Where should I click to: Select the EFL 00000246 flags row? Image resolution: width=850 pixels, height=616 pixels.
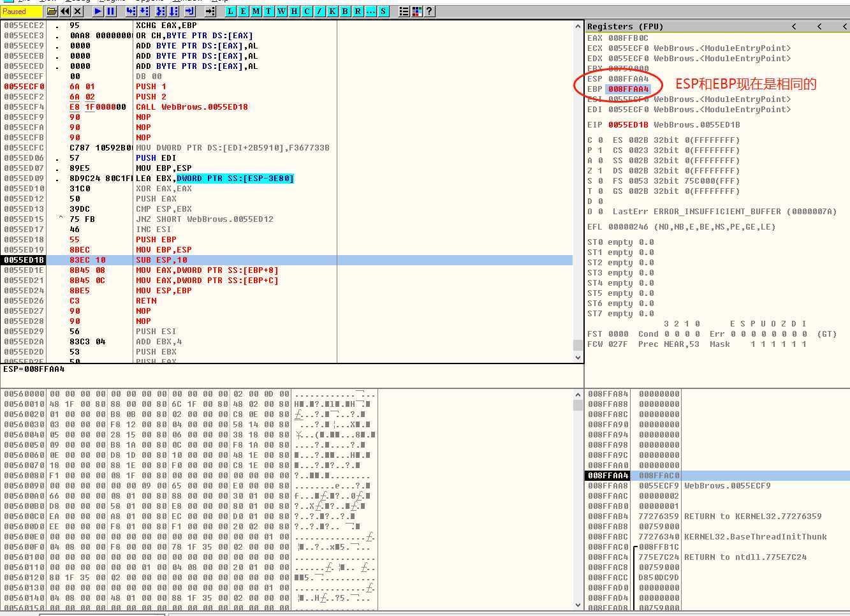[x=682, y=227]
